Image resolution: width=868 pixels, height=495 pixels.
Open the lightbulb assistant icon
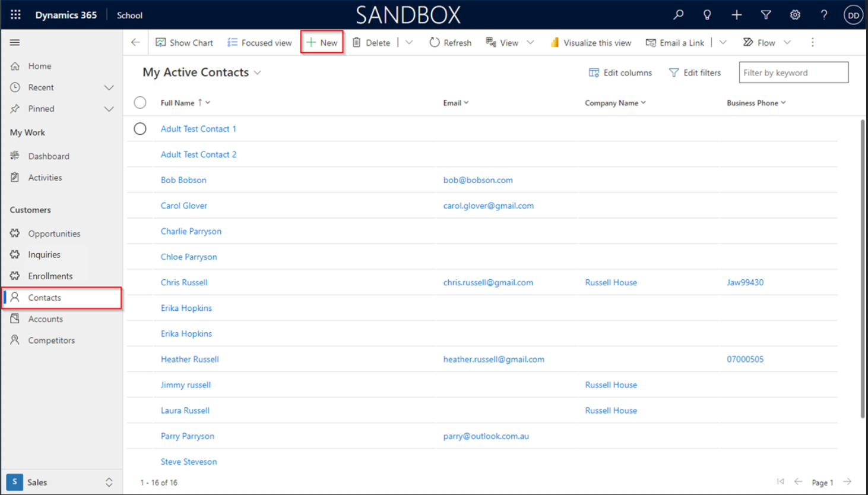707,15
